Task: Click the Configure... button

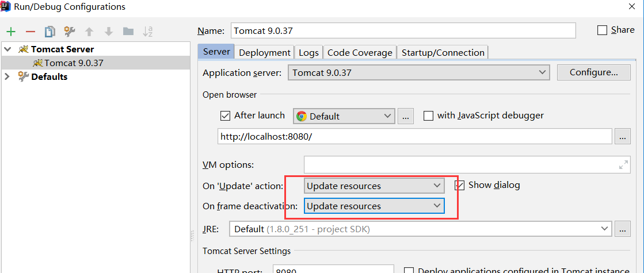Action: click(x=593, y=72)
